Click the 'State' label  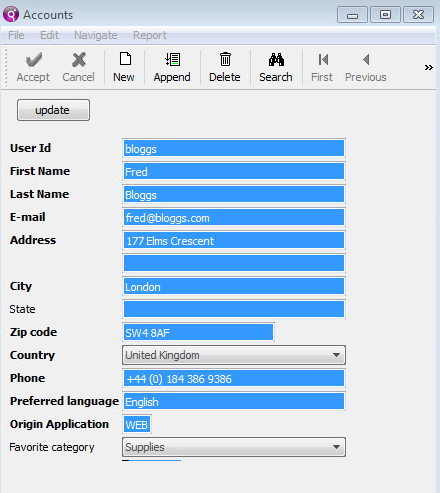coord(22,309)
